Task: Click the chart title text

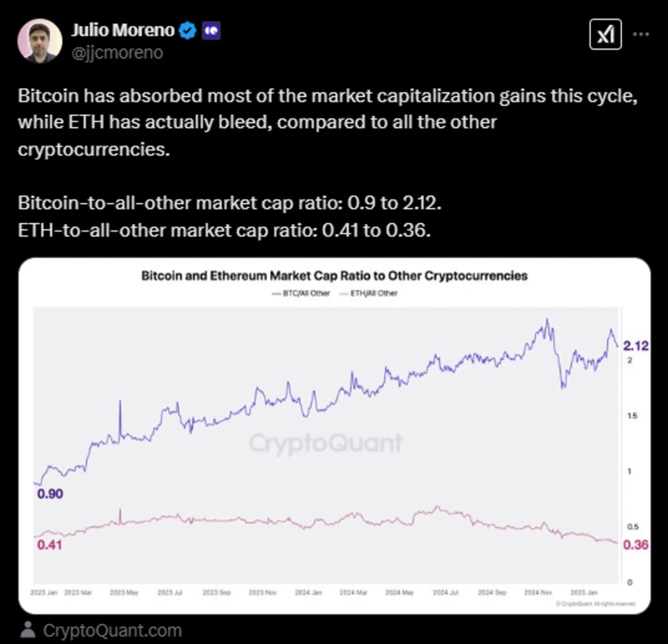Action: point(334,275)
